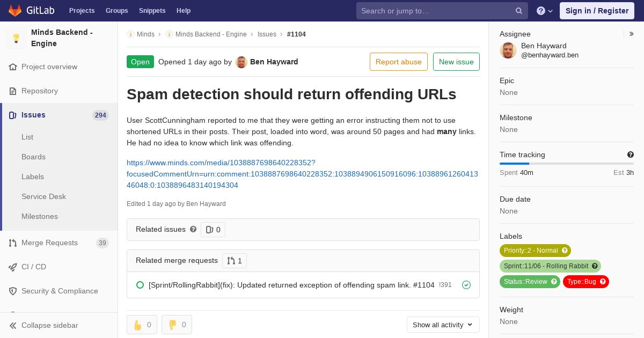Viewport: 644px width, 338px height.
Task: Click the open merge request status icon
Action: click(x=140, y=285)
